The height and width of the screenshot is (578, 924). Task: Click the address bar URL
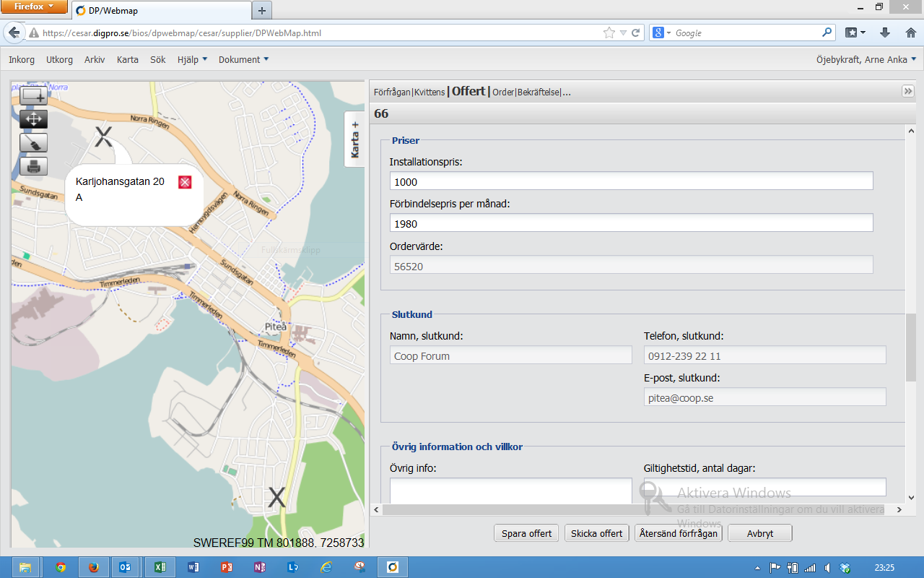182,33
